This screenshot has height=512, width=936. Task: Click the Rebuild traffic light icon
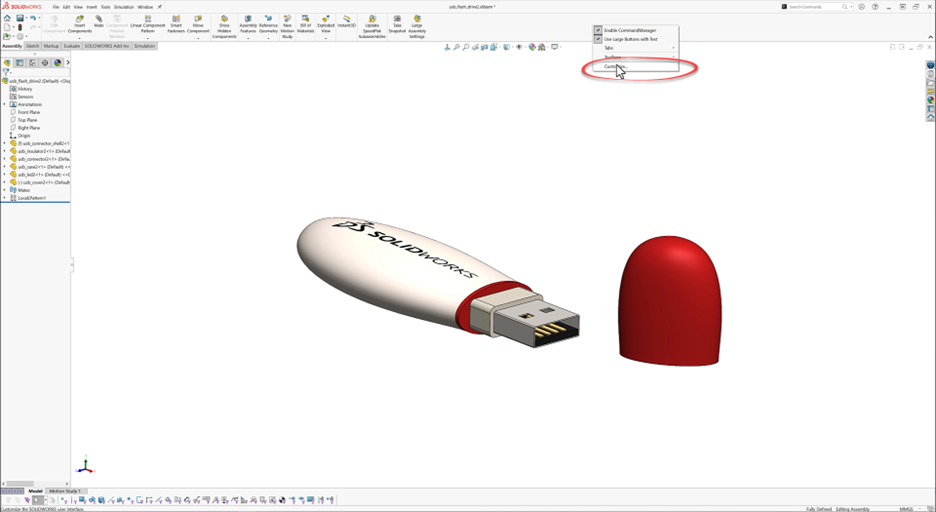click(20, 27)
